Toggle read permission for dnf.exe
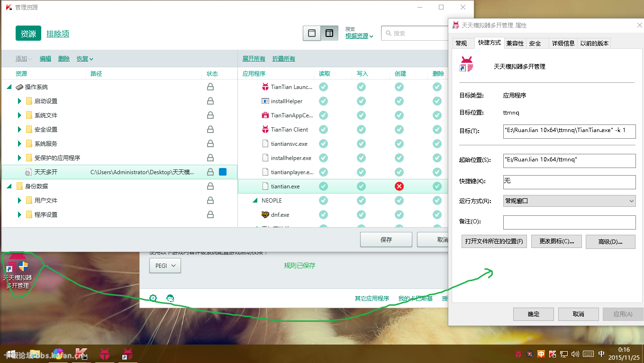The image size is (644, 363). click(x=323, y=215)
